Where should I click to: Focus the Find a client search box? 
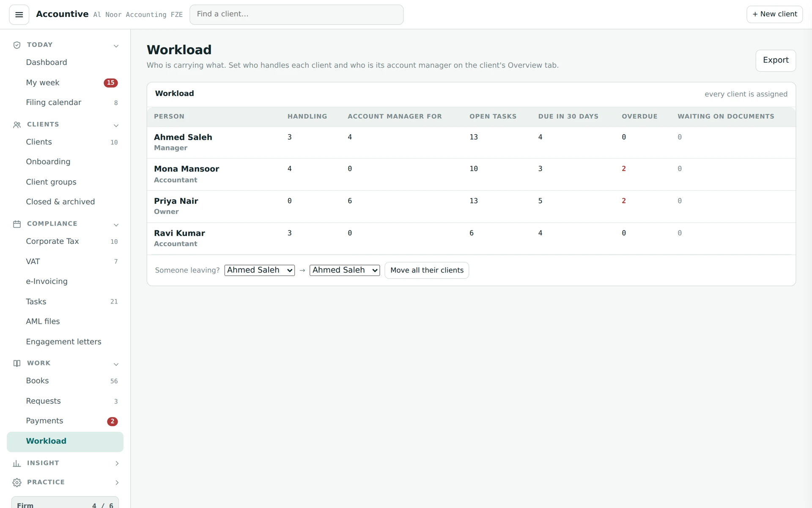click(296, 14)
